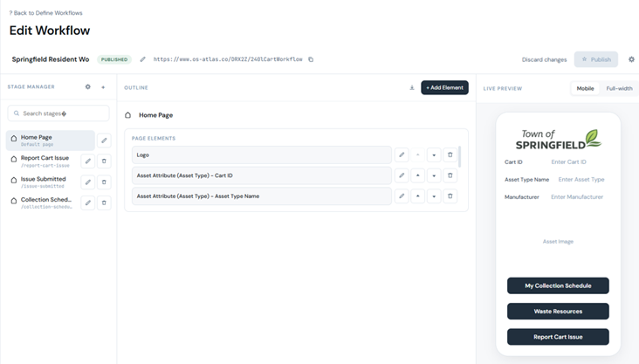Focus the Search stages field

58,113
